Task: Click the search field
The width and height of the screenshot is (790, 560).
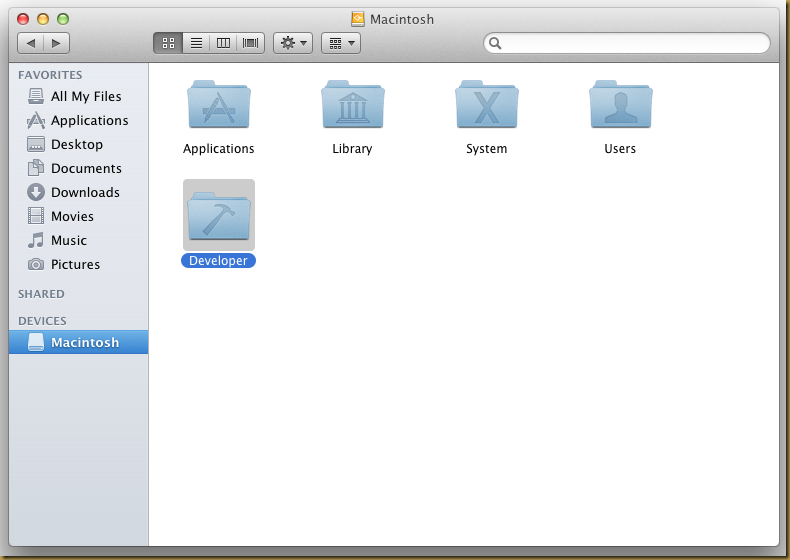Action: [x=627, y=43]
